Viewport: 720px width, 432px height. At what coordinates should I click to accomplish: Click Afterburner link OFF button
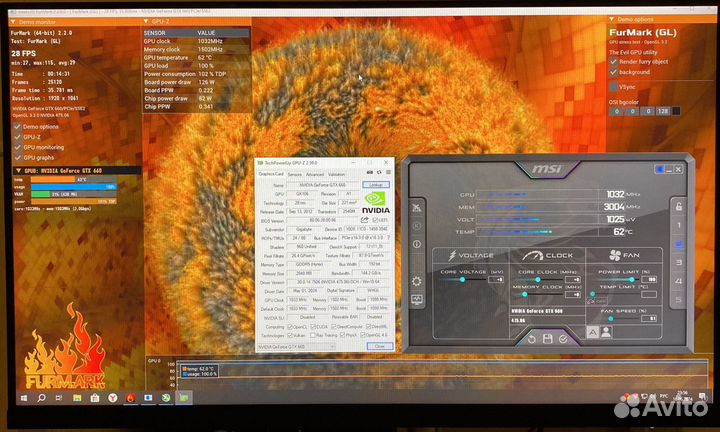point(597,301)
